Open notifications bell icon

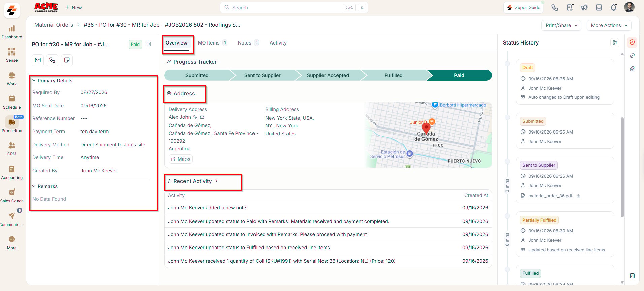tap(614, 7)
